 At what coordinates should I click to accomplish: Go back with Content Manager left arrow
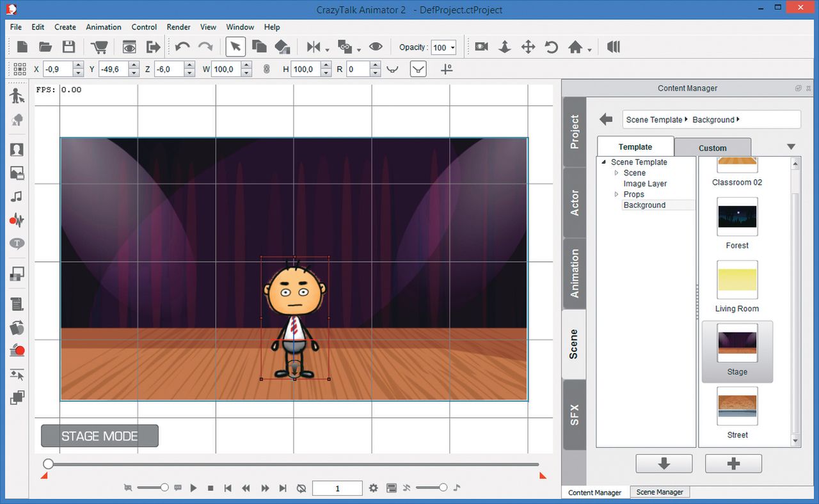pos(606,119)
